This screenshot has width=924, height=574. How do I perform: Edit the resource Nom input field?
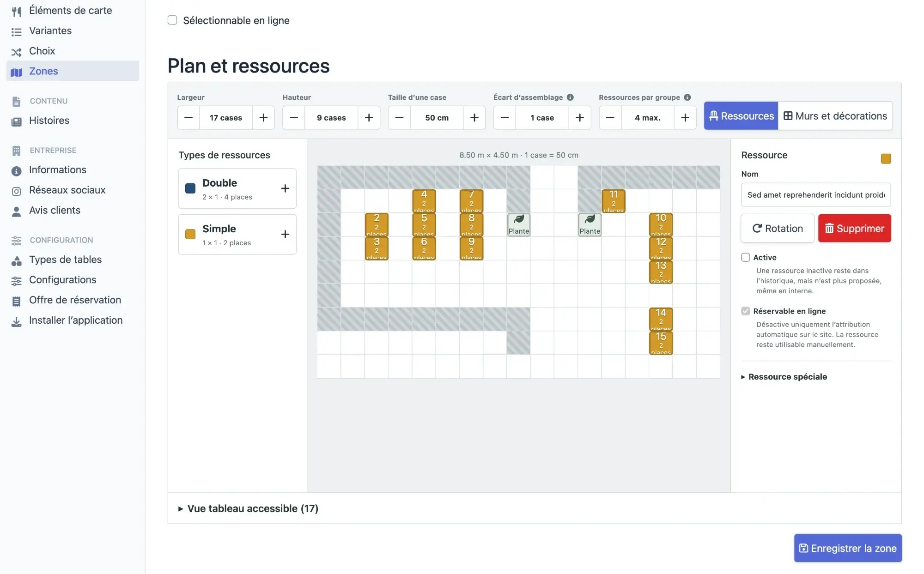(x=816, y=195)
